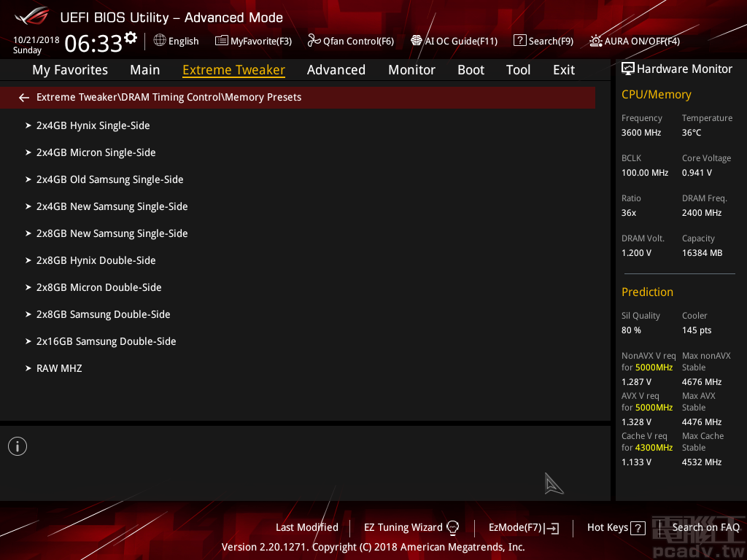Click the Hot Keys question mark icon

[x=638, y=528]
